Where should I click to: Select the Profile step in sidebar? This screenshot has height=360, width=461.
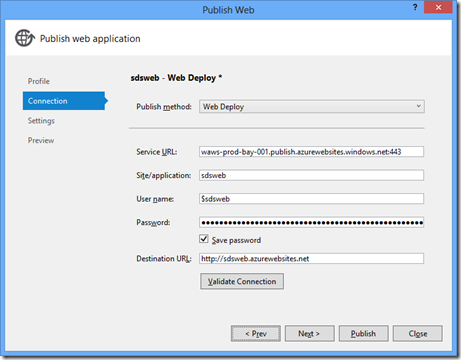pos(39,81)
